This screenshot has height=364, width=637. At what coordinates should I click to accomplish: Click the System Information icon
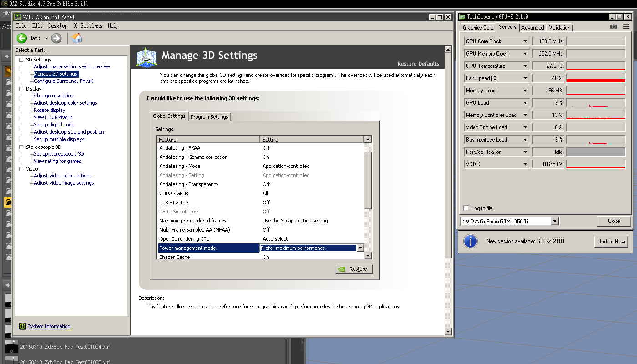click(23, 326)
